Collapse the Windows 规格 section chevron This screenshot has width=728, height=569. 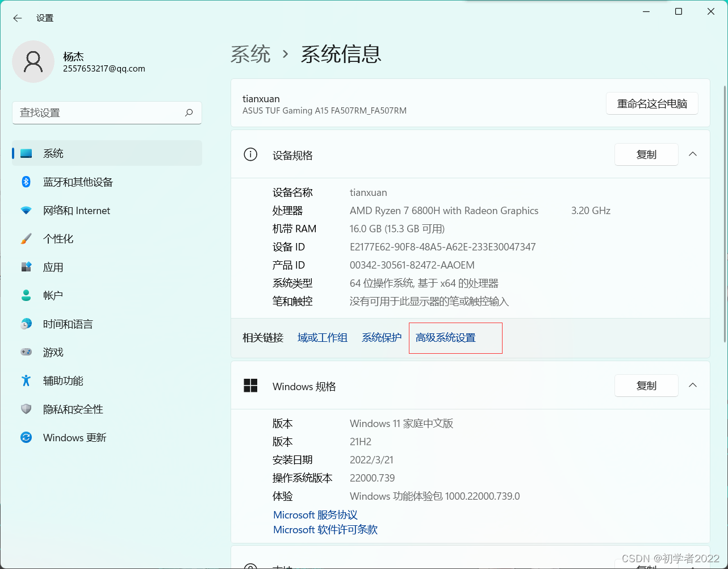693,385
